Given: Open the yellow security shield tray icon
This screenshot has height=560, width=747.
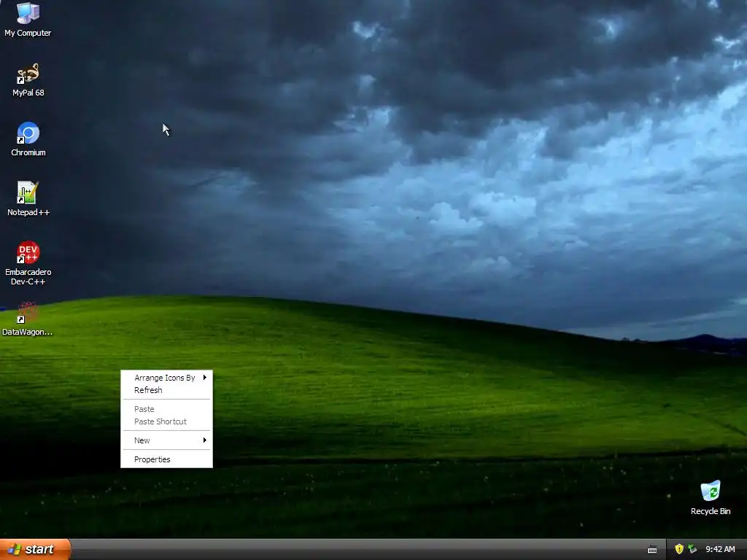Looking at the screenshot, I should [x=679, y=549].
